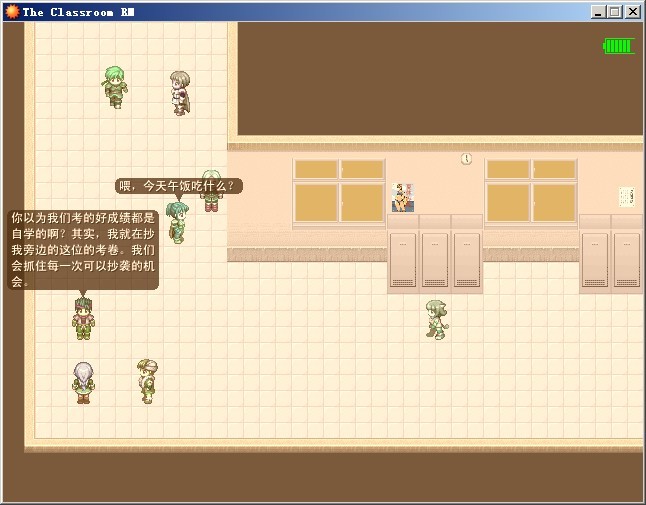The height and width of the screenshot is (505, 646).
Task: Click the green-haired student near the lockers
Action: point(437,320)
